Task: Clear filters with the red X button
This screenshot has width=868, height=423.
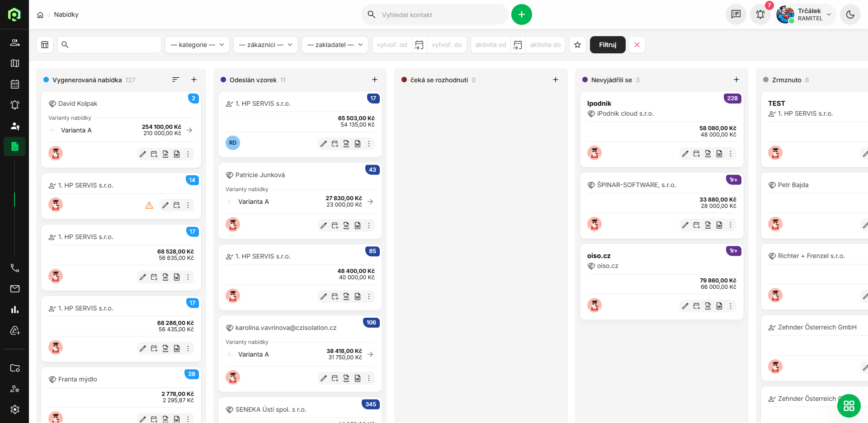Action: [x=637, y=45]
